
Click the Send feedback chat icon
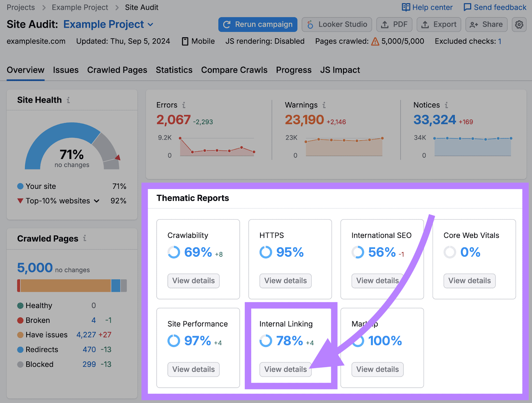[x=467, y=7]
